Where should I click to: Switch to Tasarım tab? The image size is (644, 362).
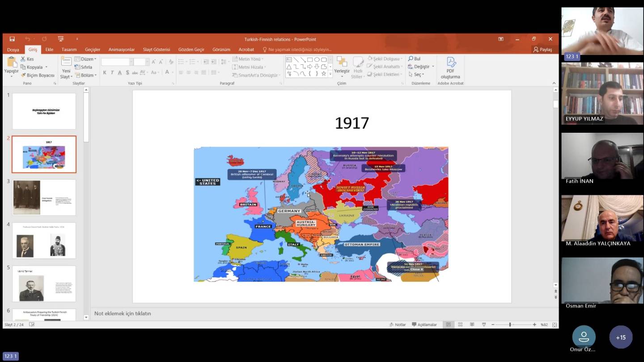pos(69,50)
